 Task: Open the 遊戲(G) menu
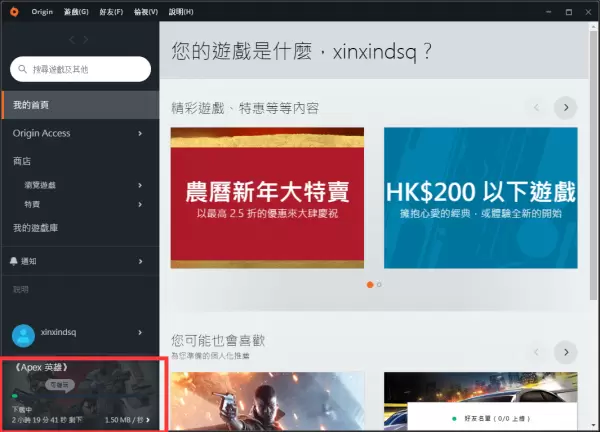point(76,12)
